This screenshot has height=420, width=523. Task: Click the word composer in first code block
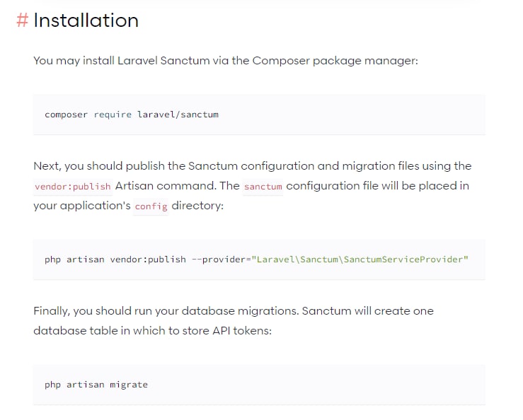click(x=66, y=115)
